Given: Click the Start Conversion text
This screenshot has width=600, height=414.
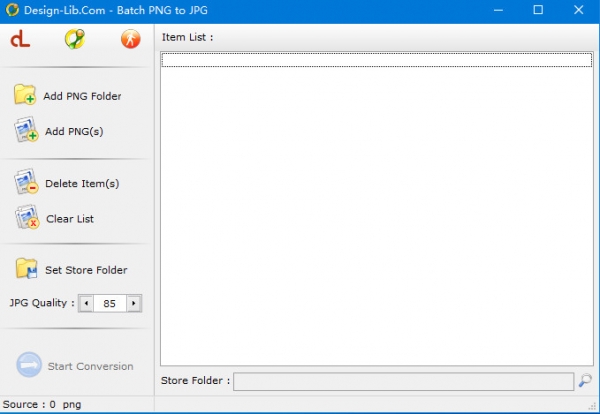Looking at the screenshot, I should [x=90, y=366].
